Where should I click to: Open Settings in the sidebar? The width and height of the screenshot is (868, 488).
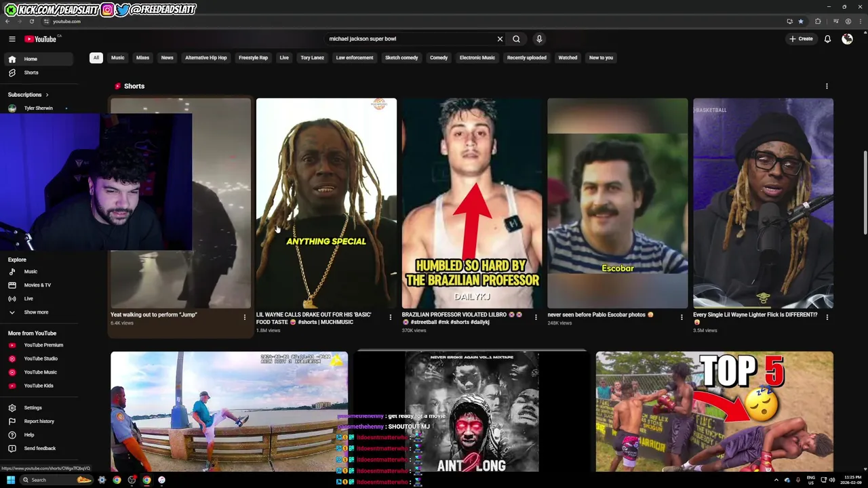coord(39,407)
